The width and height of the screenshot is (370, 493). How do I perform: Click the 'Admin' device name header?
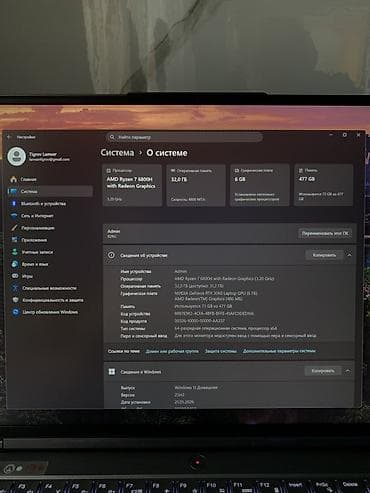[x=114, y=231]
